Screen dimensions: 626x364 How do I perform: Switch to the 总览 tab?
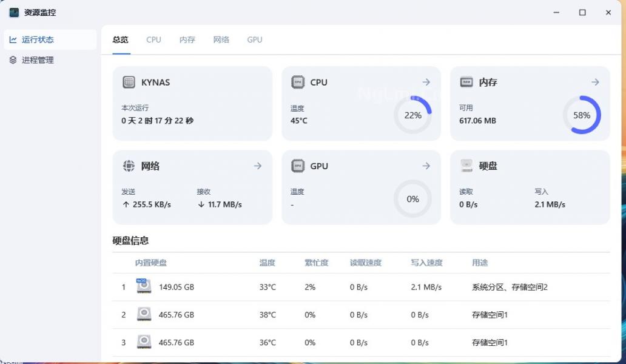pyautogui.click(x=121, y=39)
